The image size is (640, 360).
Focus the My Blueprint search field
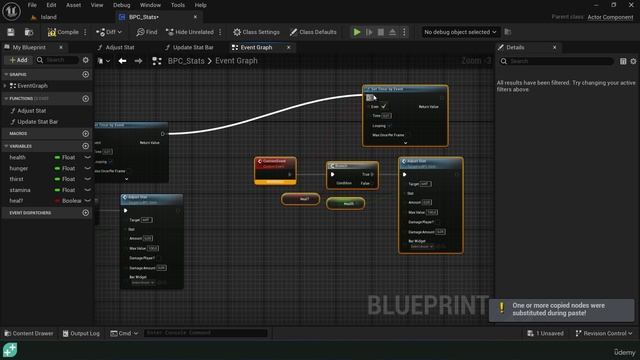[x=57, y=60]
